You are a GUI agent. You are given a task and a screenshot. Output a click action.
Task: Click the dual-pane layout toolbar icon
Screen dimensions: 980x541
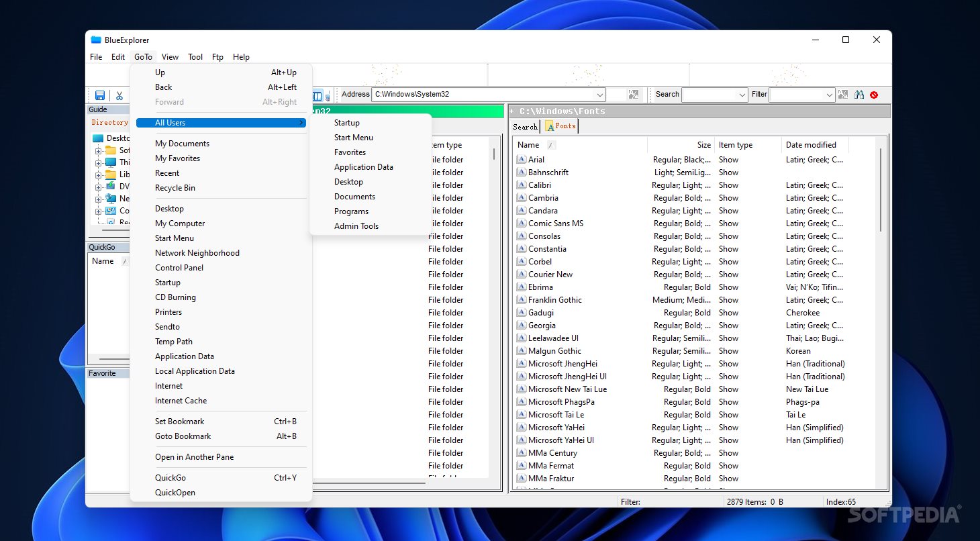(317, 96)
